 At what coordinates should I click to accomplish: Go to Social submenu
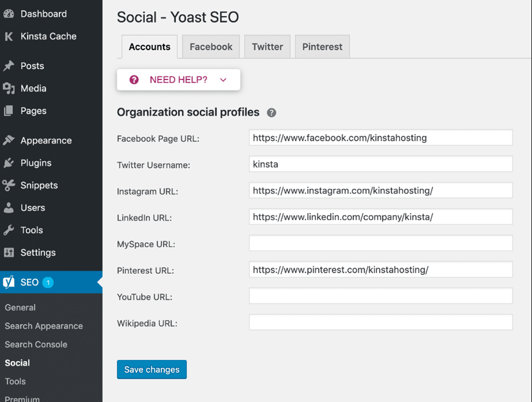[17, 363]
